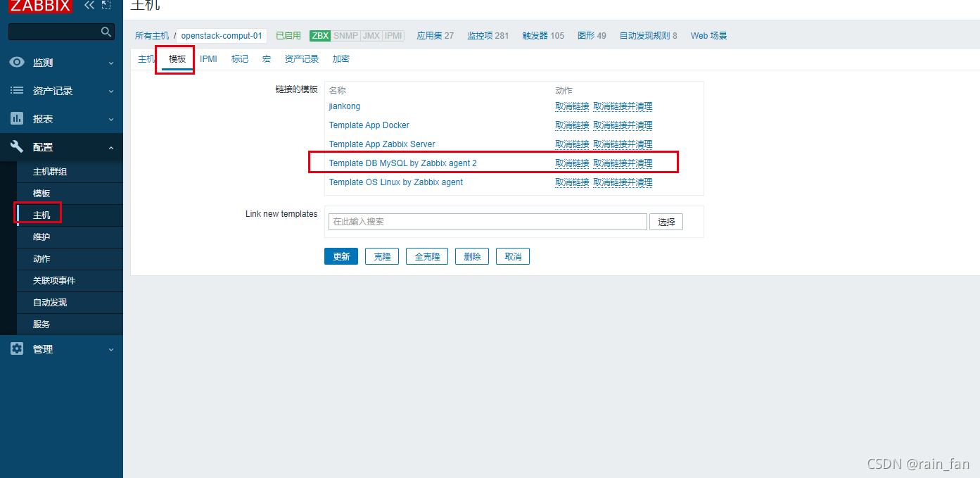Open 服务 in the sidebar
Image resolution: width=980 pixels, height=478 pixels.
[42, 325]
